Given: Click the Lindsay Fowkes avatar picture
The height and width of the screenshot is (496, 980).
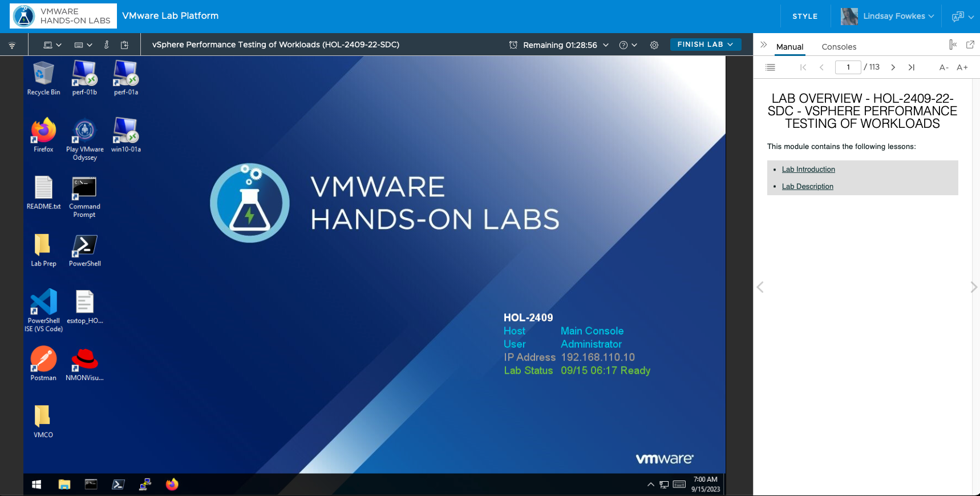Looking at the screenshot, I should [x=849, y=17].
